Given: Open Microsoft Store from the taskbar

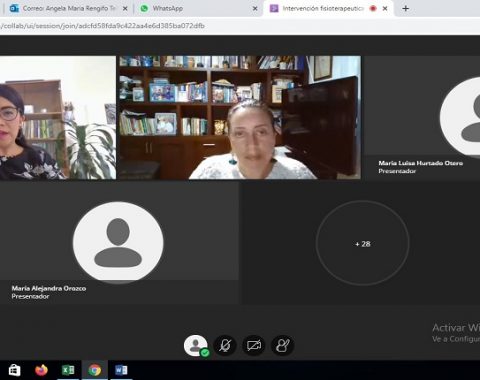Looking at the screenshot, I should [x=15, y=370].
